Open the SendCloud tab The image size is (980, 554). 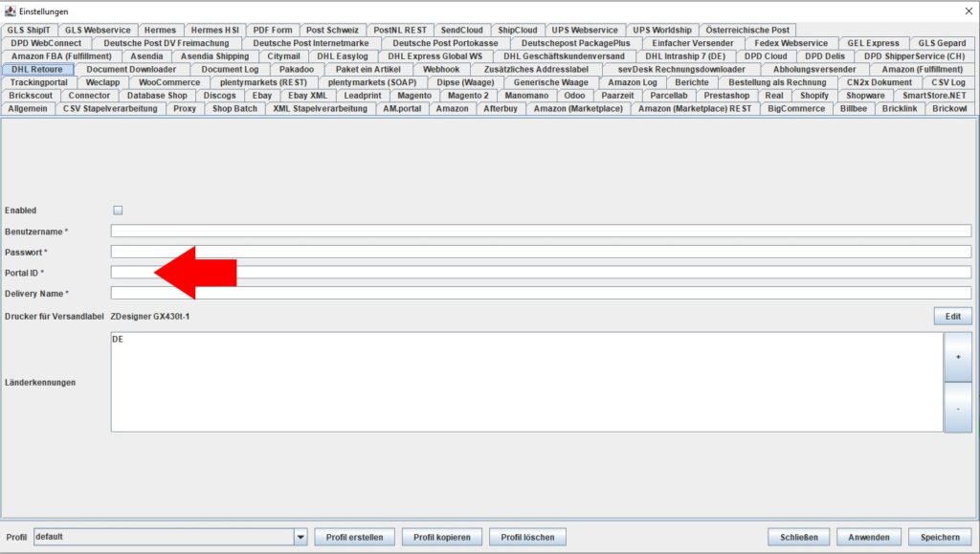tap(462, 30)
